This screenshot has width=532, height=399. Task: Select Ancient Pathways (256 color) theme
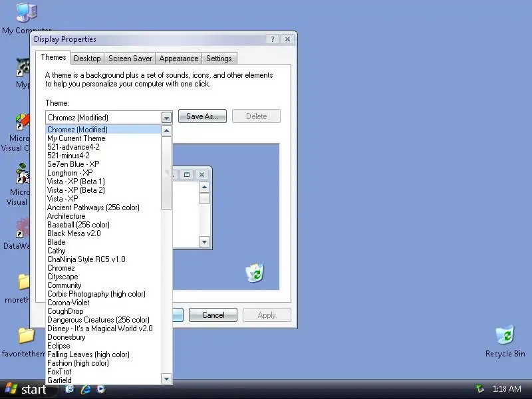click(x=104, y=207)
